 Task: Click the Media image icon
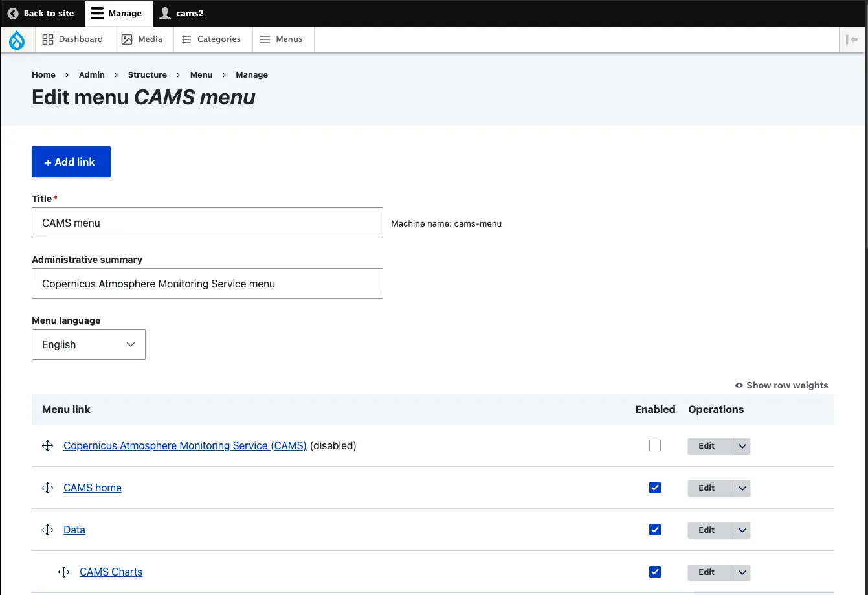pos(128,39)
